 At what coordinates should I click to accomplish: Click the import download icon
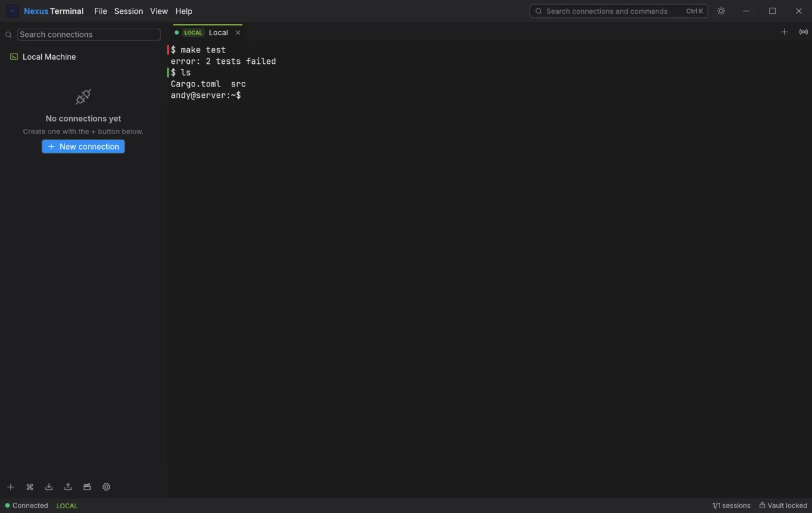pos(49,487)
